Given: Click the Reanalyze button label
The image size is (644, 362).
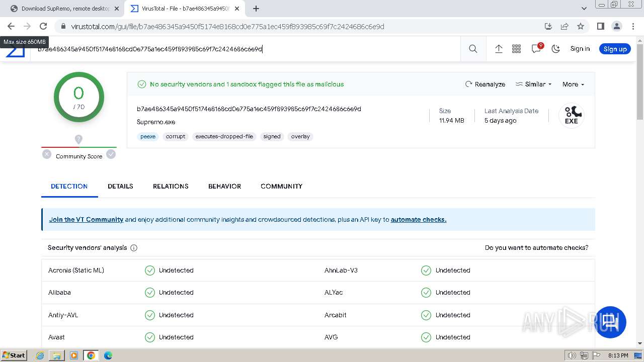Looking at the screenshot, I should [x=490, y=84].
